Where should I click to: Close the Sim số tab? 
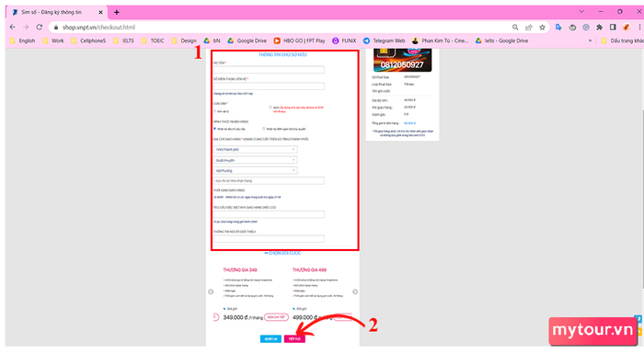[100, 12]
